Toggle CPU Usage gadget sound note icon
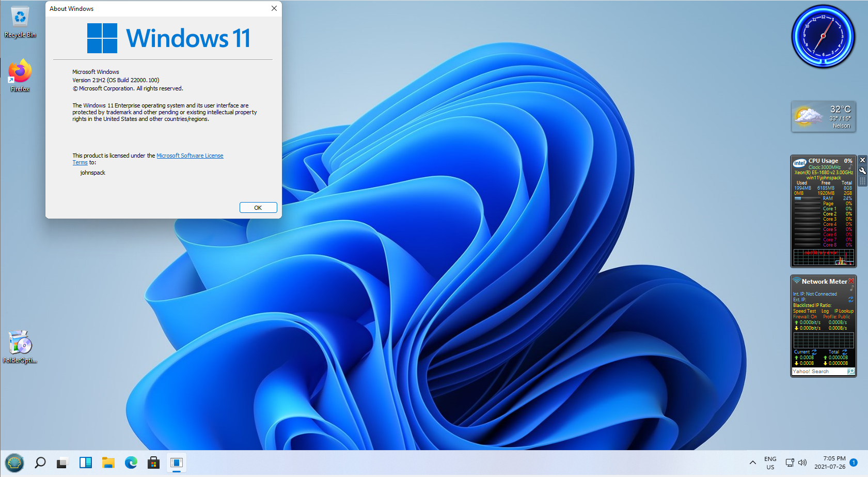 click(850, 167)
